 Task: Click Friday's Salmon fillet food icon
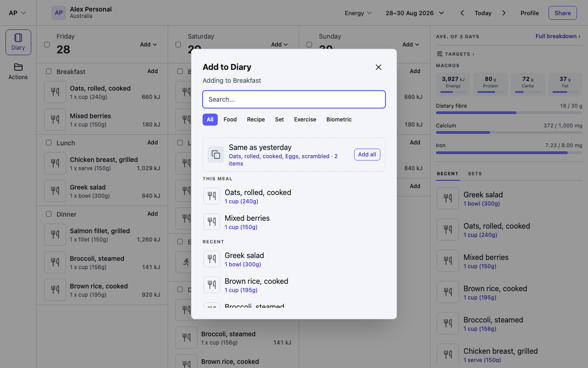tap(55, 235)
